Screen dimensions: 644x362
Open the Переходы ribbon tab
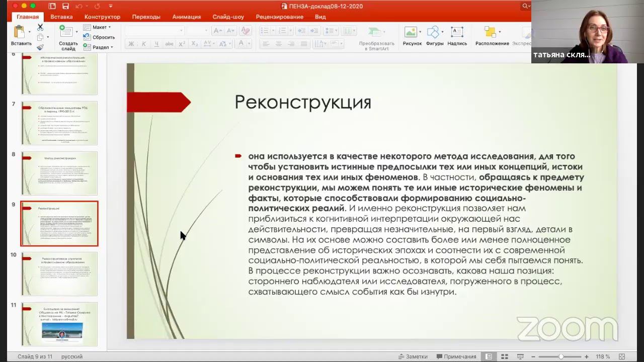pyautogui.click(x=146, y=17)
